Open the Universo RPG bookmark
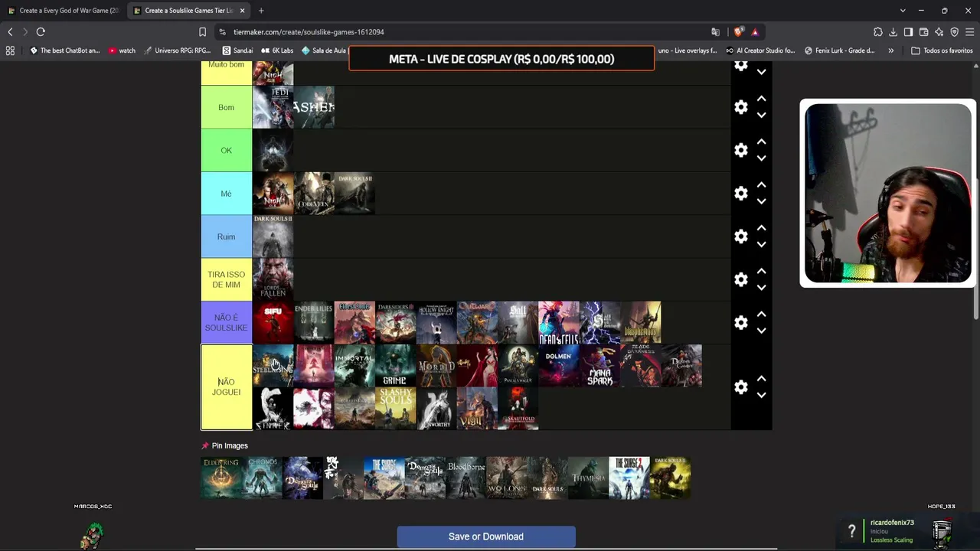The image size is (980, 551). point(176,51)
